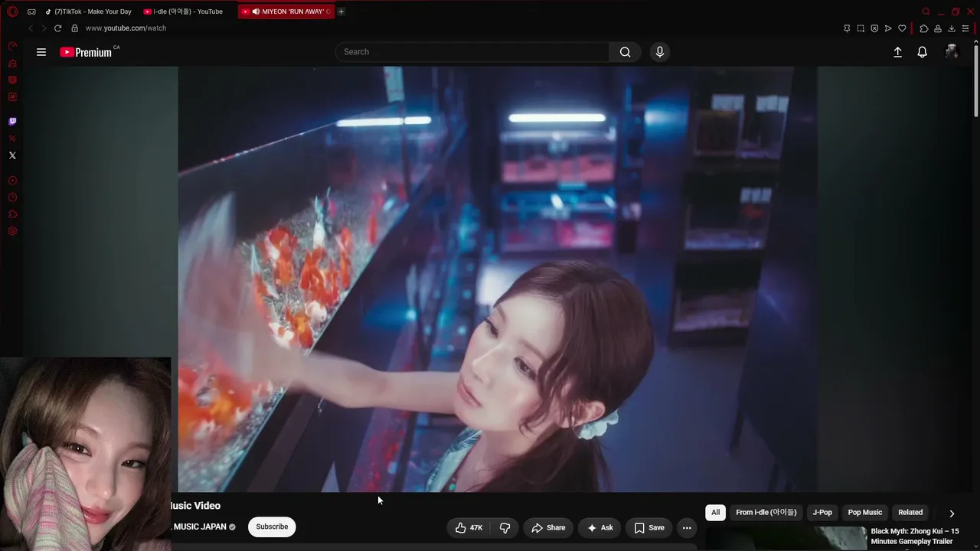Click the YouTube Search field
980x551 pixels.
tap(472, 52)
